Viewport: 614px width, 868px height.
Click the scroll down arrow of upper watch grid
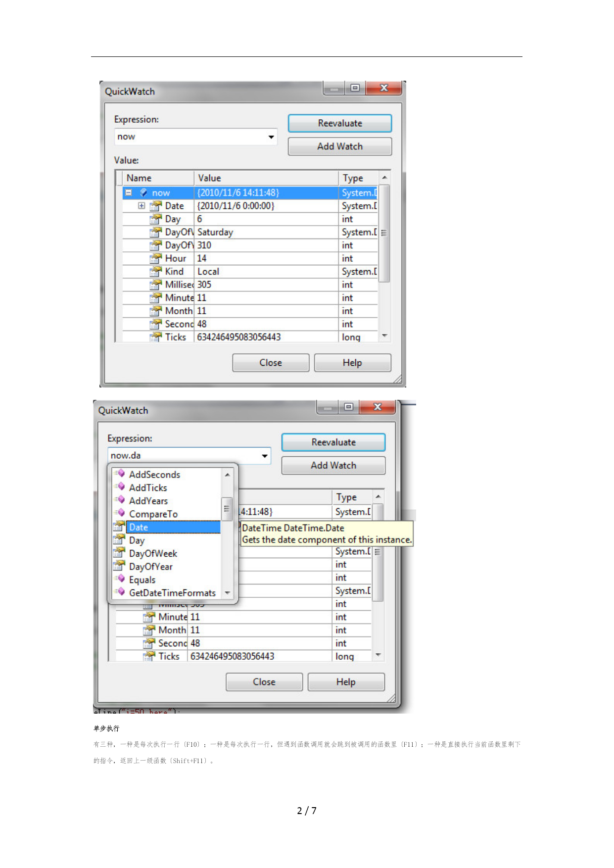click(384, 336)
